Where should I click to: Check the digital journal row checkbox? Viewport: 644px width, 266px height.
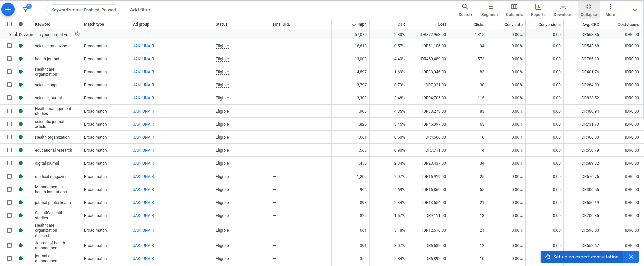[9, 163]
